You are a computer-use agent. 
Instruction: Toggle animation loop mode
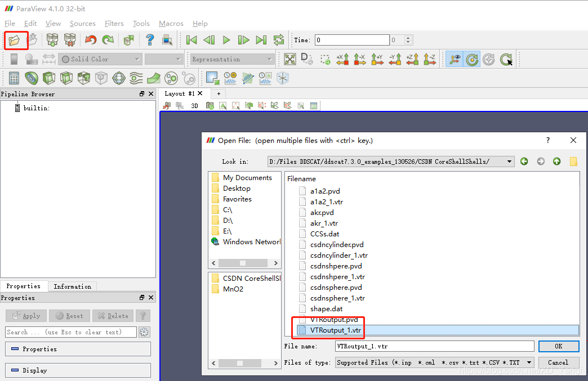(279, 40)
